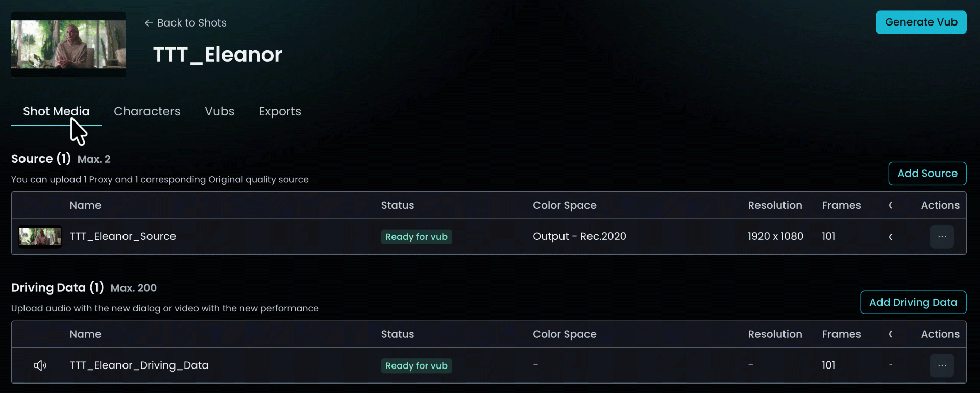The height and width of the screenshot is (393, 980).
Task: Open actions menu for TTT_Eleanor_Source
Action: pyautogui.click(x=942, y=236)
